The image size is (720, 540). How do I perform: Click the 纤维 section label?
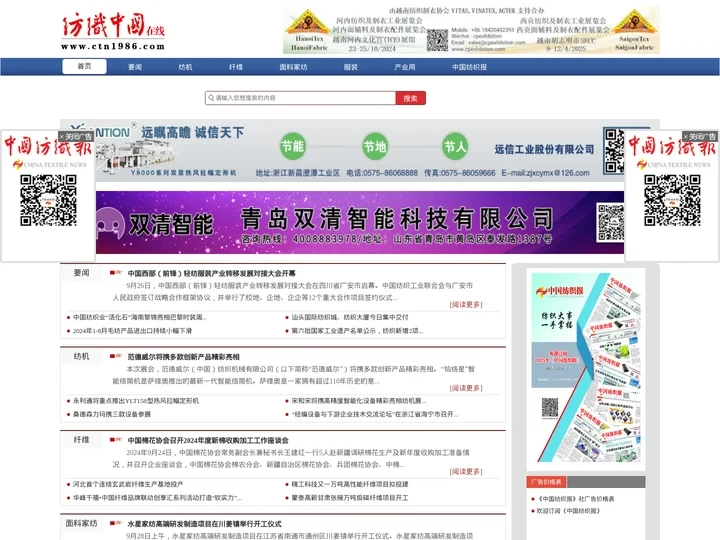[82, 440]
